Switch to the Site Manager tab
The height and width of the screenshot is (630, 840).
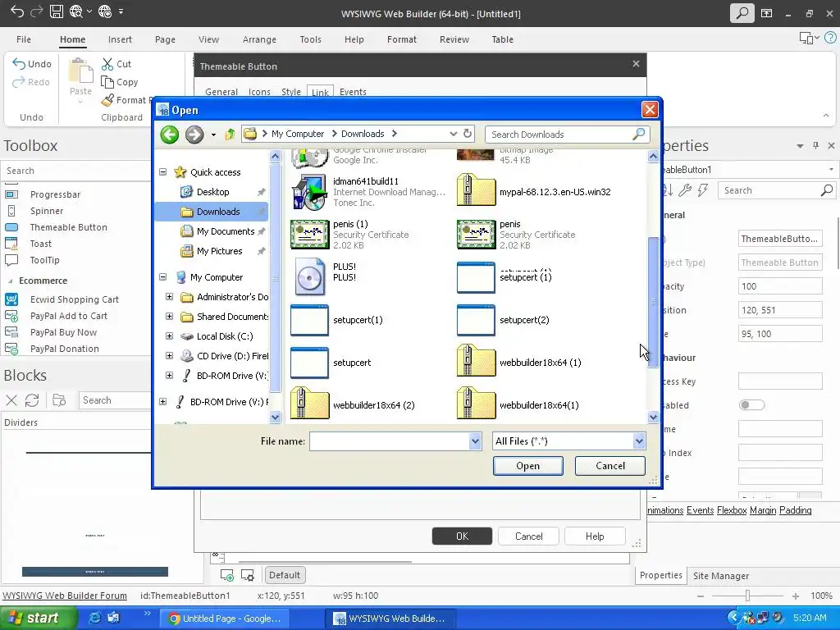(721, 575)
